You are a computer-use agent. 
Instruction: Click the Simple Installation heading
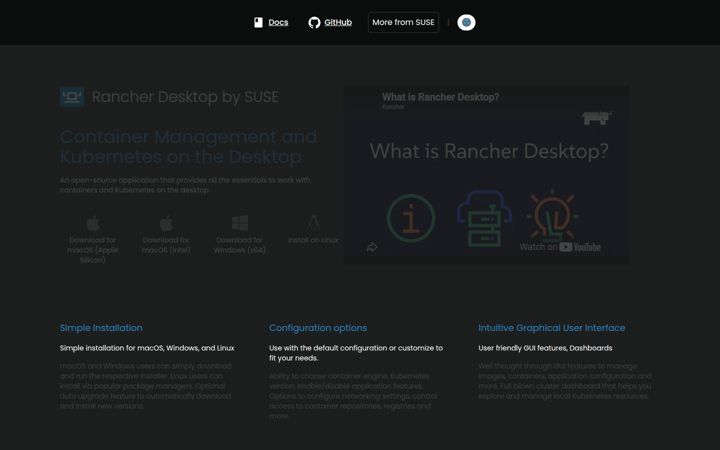pos(101,328)
